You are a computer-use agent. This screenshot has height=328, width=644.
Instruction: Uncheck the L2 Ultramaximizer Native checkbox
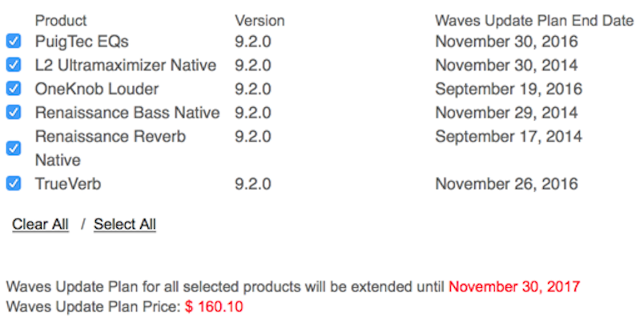[x=14, y=65]
